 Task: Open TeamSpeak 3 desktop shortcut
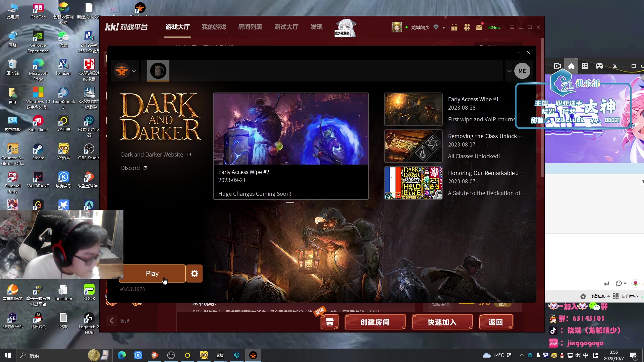pos(63,98)
